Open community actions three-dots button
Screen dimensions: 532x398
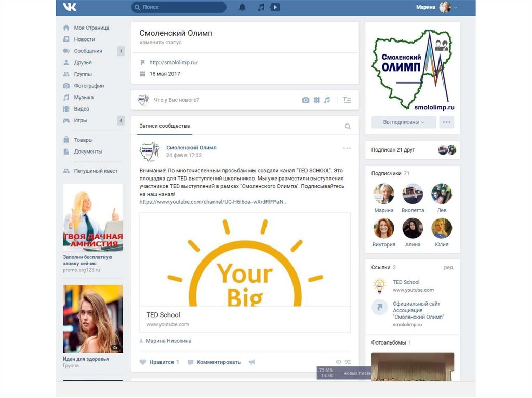click(447, 122)
